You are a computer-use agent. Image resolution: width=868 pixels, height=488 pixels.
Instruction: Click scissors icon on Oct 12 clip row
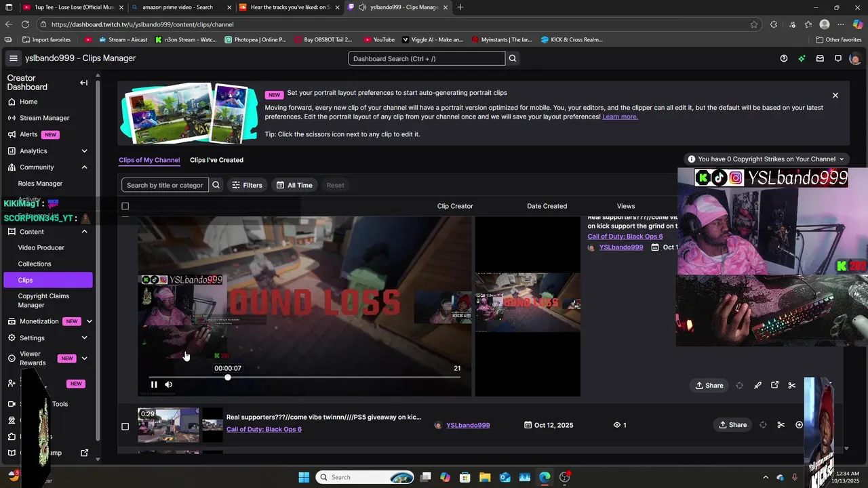click(781, 425)
